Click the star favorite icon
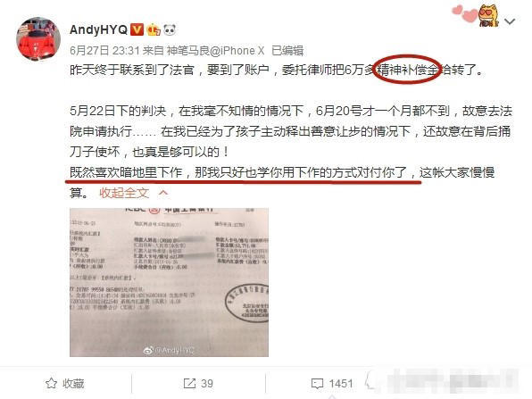This screenshot has width=532, height=399. tap(51, 384)
